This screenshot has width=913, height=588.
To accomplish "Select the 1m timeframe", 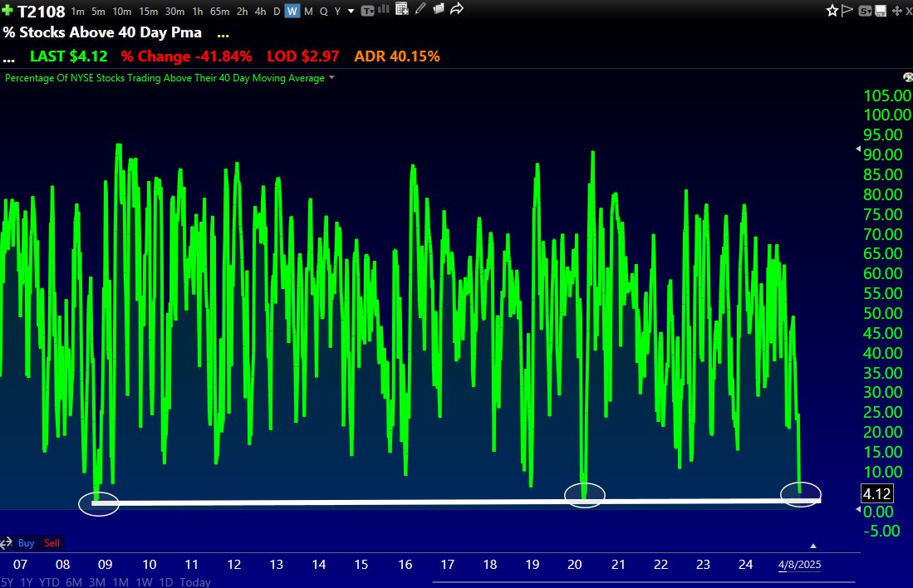I will [77, 12].
